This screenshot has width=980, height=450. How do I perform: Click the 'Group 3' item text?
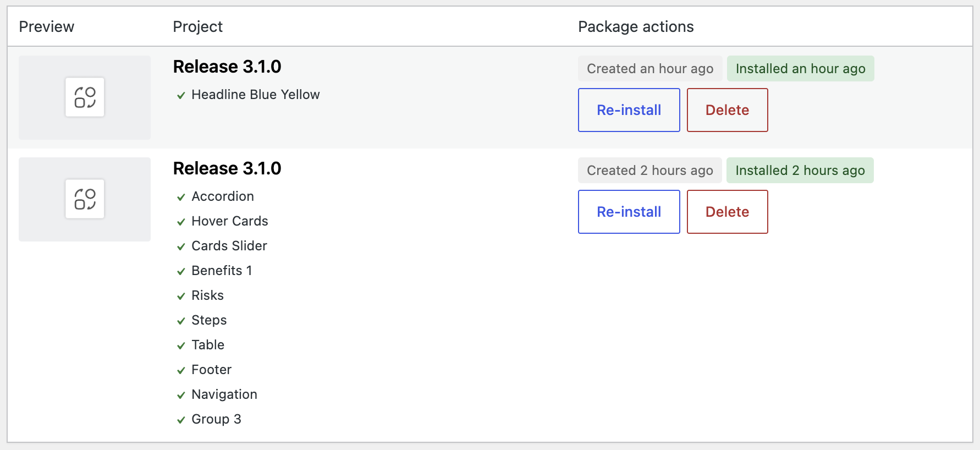[216, 419]
